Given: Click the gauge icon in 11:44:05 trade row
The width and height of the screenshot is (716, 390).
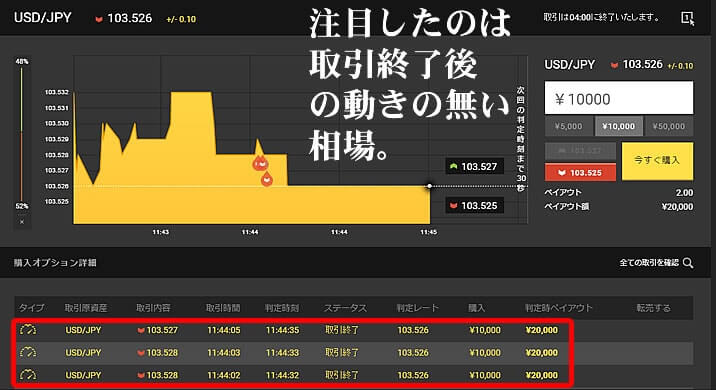Looking at the screenshot, I should [27, 330].
